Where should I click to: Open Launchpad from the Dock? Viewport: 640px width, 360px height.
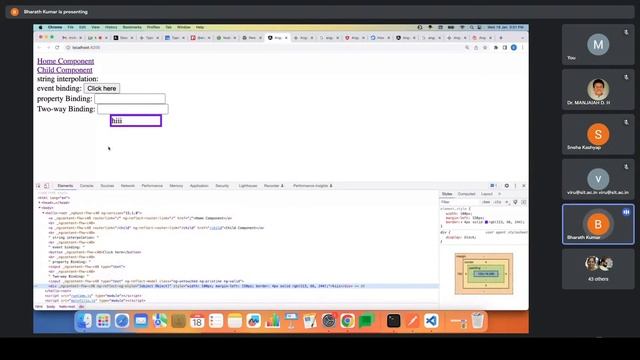click(x=103, y=321)
